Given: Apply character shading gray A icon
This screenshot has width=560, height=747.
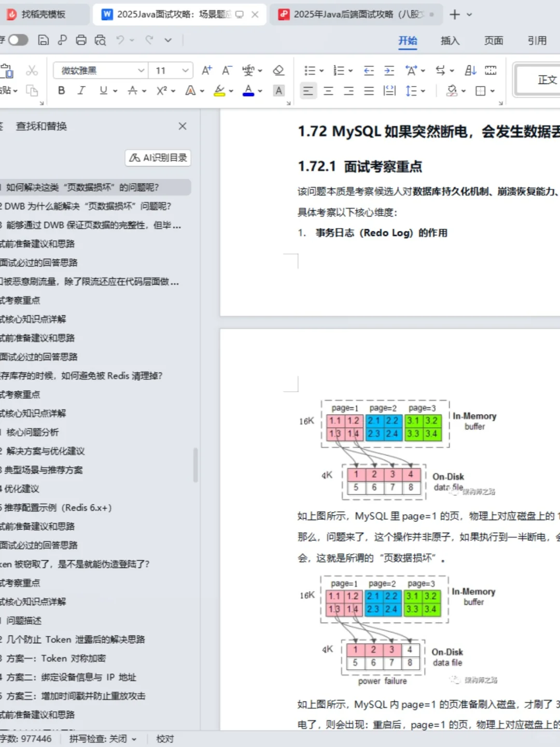Looking at the screenshot, I should pyautogui.click(x=279, y=91).
